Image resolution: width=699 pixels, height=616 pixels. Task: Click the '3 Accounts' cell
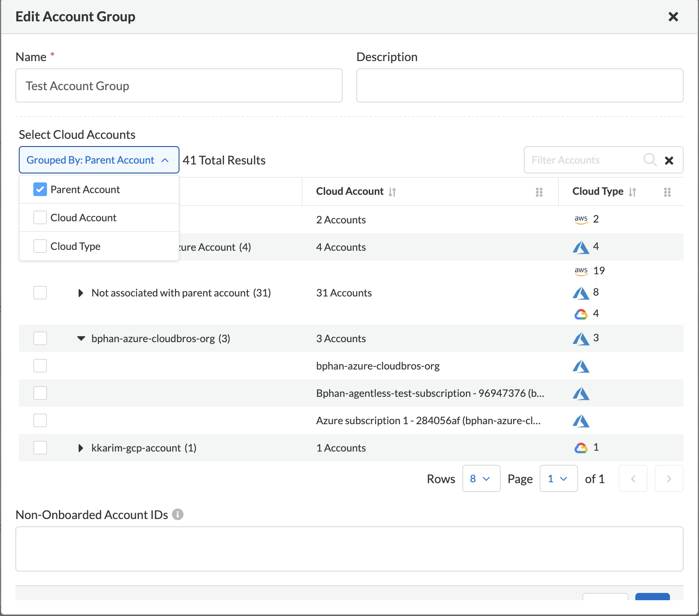341,339
